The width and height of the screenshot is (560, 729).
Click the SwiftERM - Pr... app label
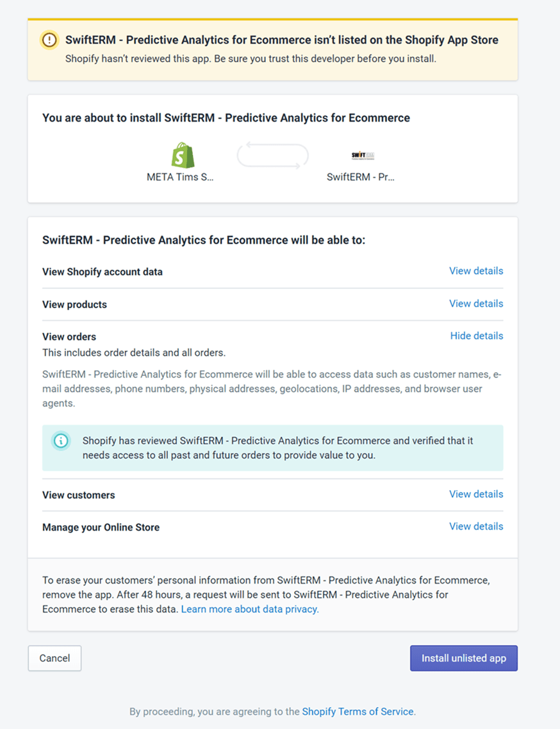361,177
